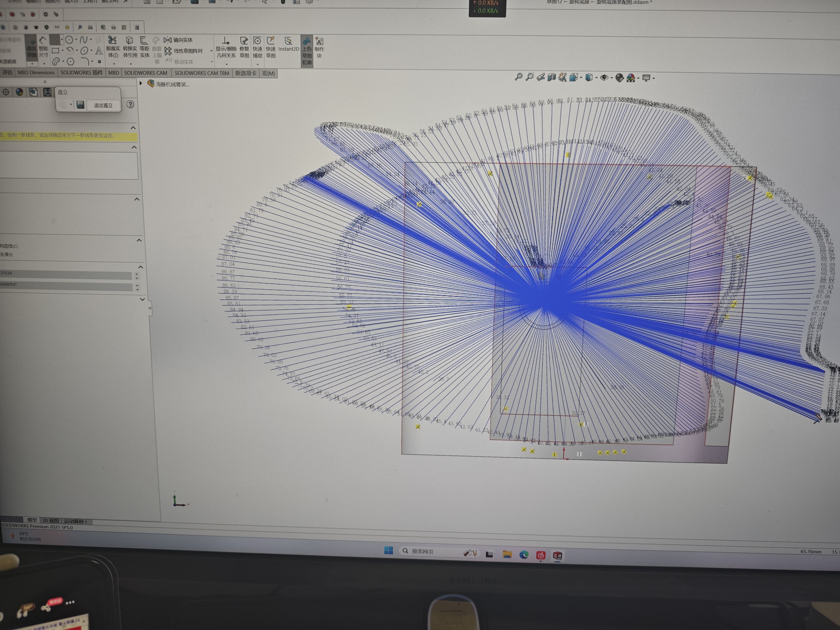The image size is (840, 630).
Task: Click the Convert Entities (转换实体引用) icon
Action: coord(129,41)
